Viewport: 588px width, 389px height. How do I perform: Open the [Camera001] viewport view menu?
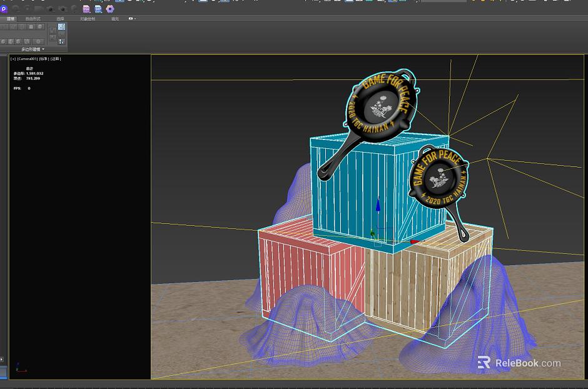coord(28,59)
